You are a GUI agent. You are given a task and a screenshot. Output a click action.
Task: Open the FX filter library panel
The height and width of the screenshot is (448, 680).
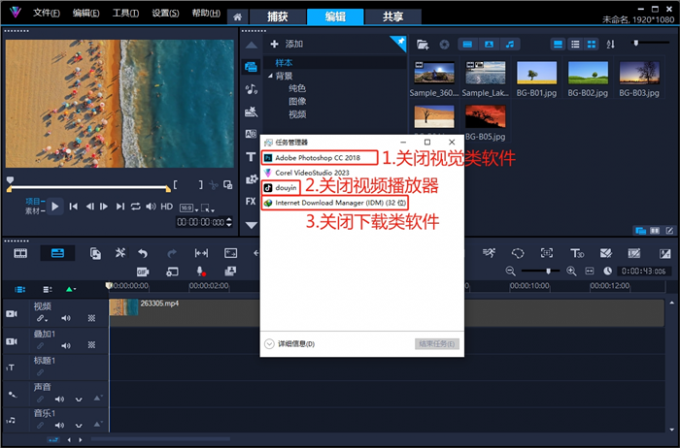(x=251, y=201)
